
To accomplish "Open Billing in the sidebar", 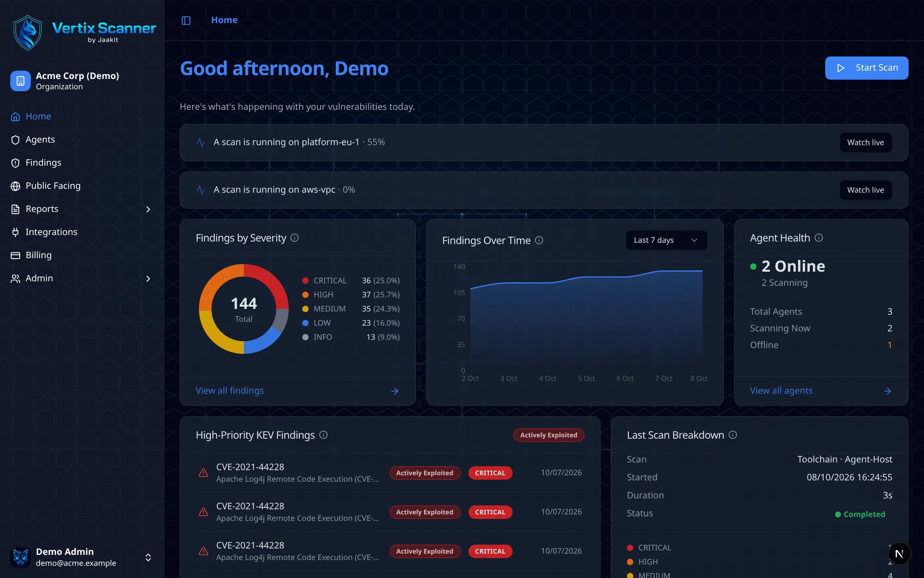I will (x=82, y=255).
